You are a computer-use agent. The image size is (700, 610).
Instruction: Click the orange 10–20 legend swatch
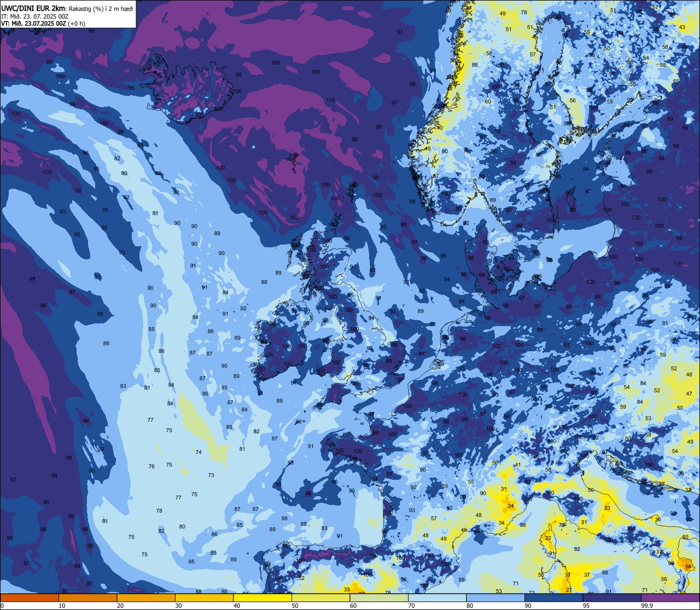[87, 597]
